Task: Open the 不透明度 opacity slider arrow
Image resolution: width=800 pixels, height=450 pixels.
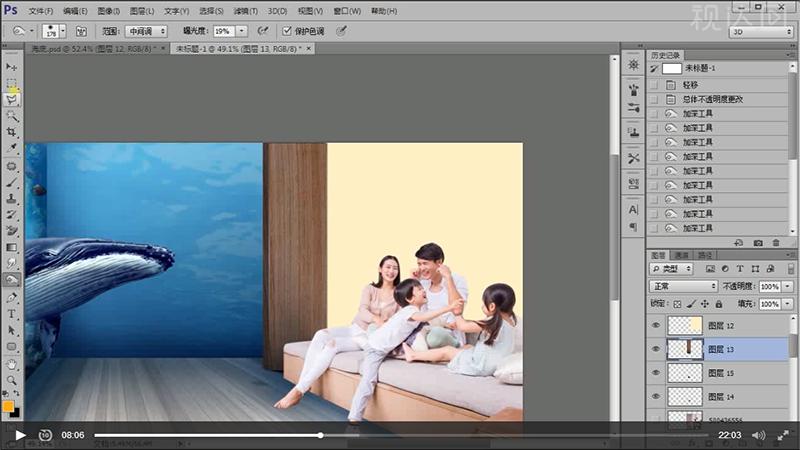Action: [788, 286]
